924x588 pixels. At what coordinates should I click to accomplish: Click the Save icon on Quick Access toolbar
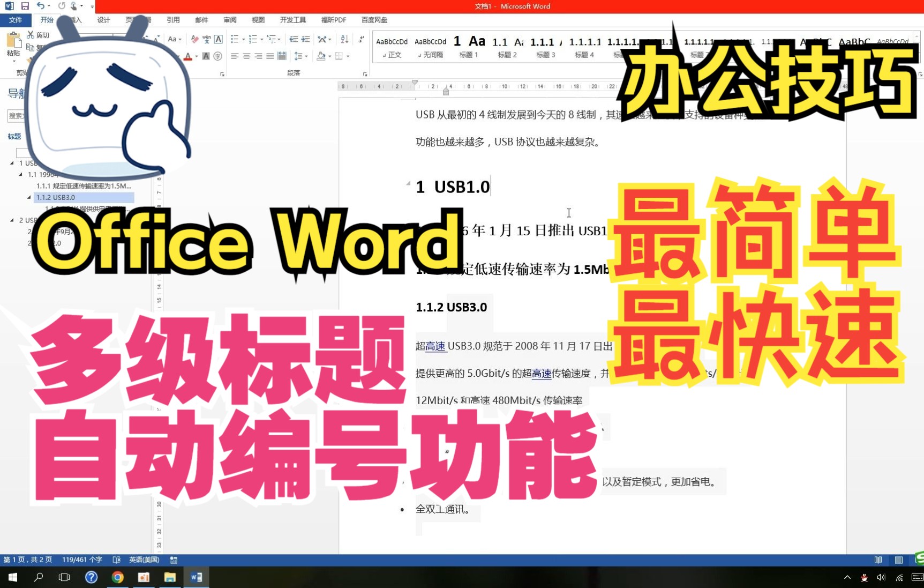pyautogui.click(x=25, y=6)
